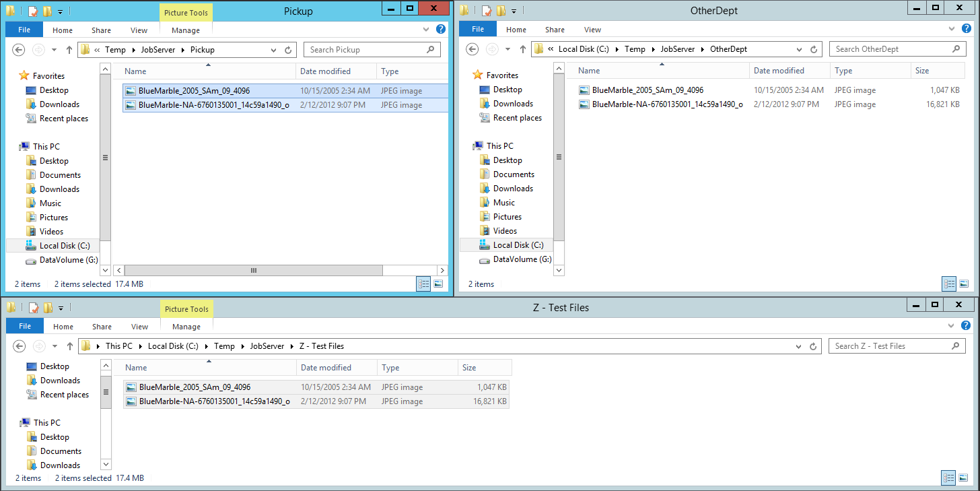Open the File menu in OtherDept
Image resolution: width=980 pixels, height=491 pixels.
tap(477, 30)
